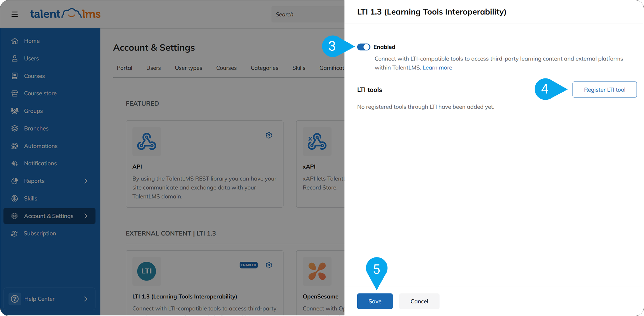Click the Groups icon in sidebar
Viewport: 644px width, 316px height.
15,111
